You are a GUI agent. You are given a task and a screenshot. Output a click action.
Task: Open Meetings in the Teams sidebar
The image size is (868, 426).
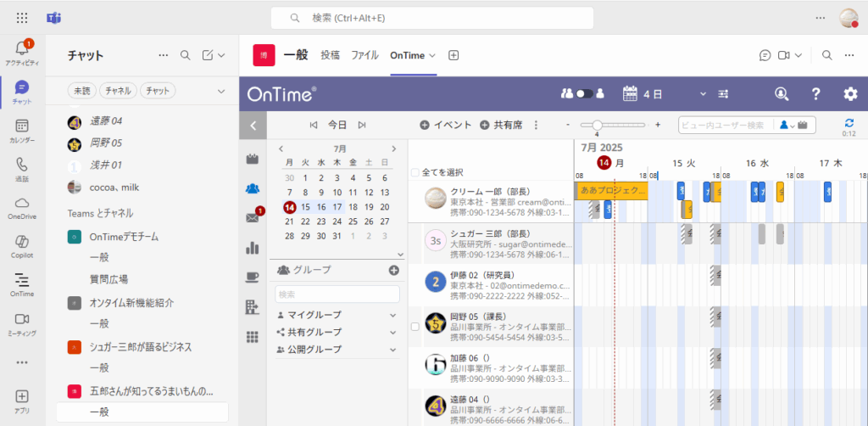[22, 325]
